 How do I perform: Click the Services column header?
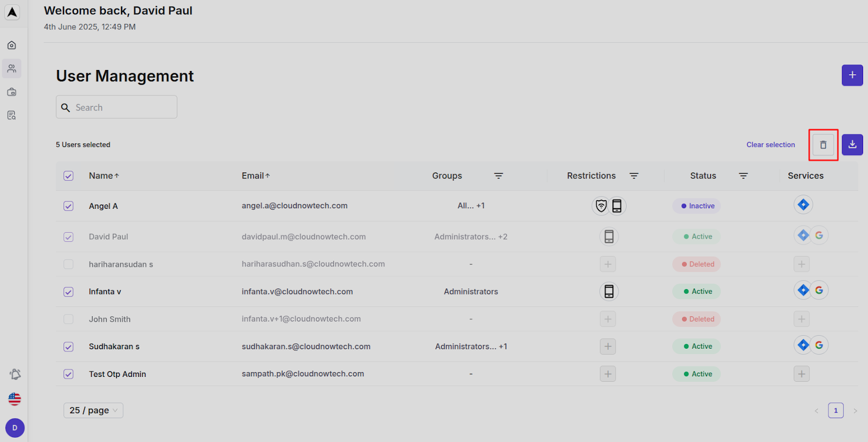(806, 176)
